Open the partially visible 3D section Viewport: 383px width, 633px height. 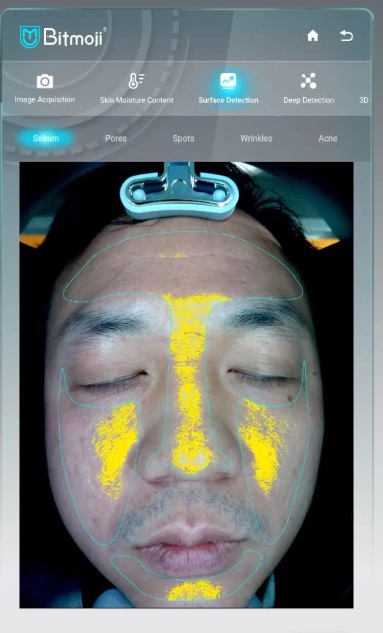click(x=364, y=100)
